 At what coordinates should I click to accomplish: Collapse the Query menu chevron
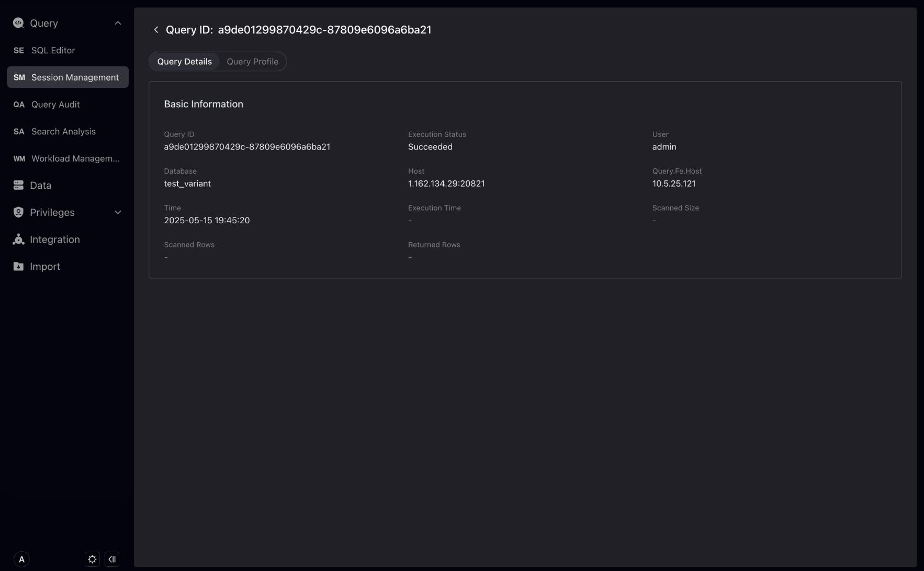point(118,23)
